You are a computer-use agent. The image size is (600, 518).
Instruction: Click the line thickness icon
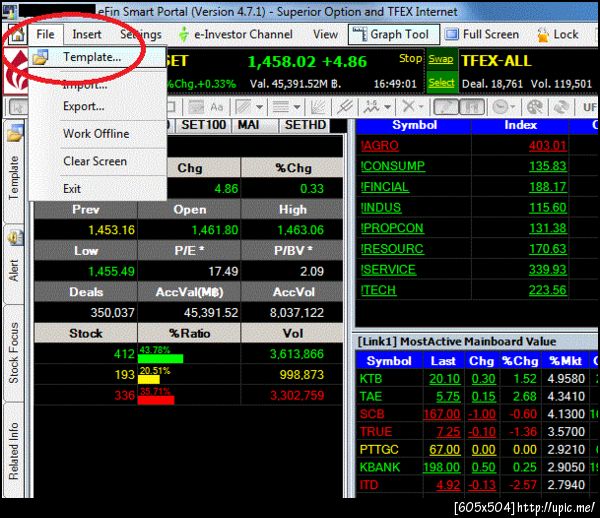280,108
